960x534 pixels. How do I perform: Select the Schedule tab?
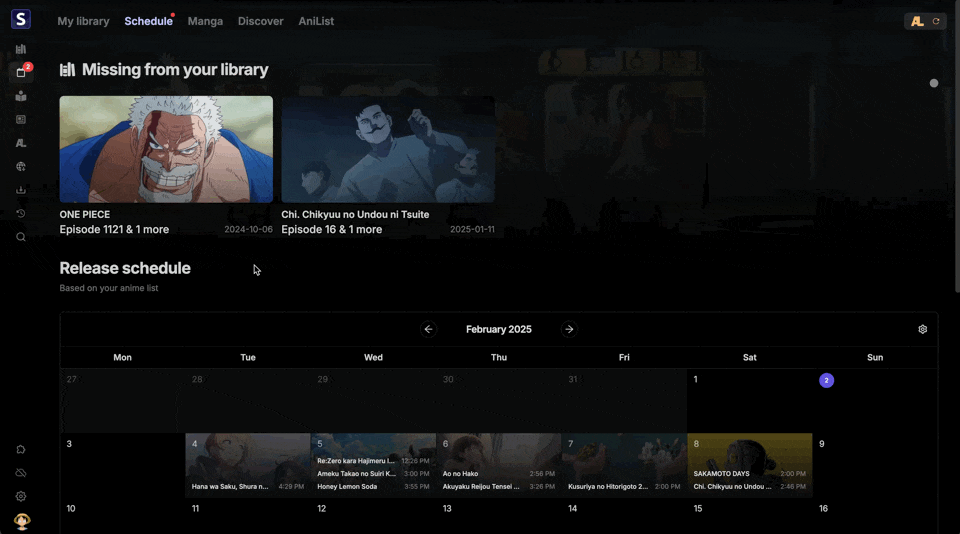click(x=149, y=21)
